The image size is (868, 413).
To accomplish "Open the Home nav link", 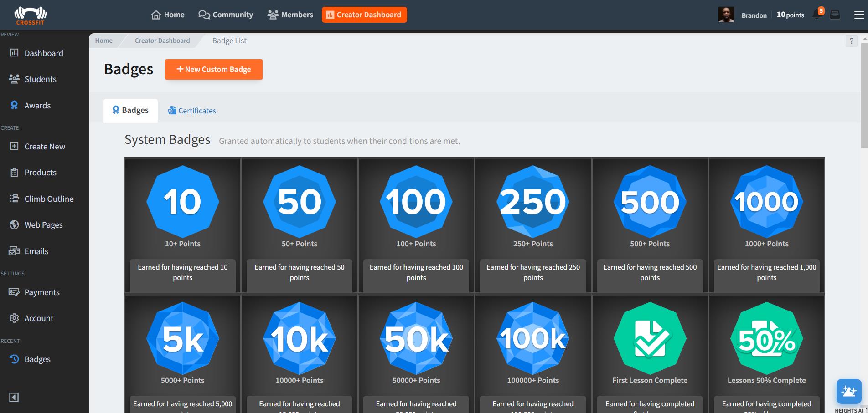I will click(x=168, y=15).
